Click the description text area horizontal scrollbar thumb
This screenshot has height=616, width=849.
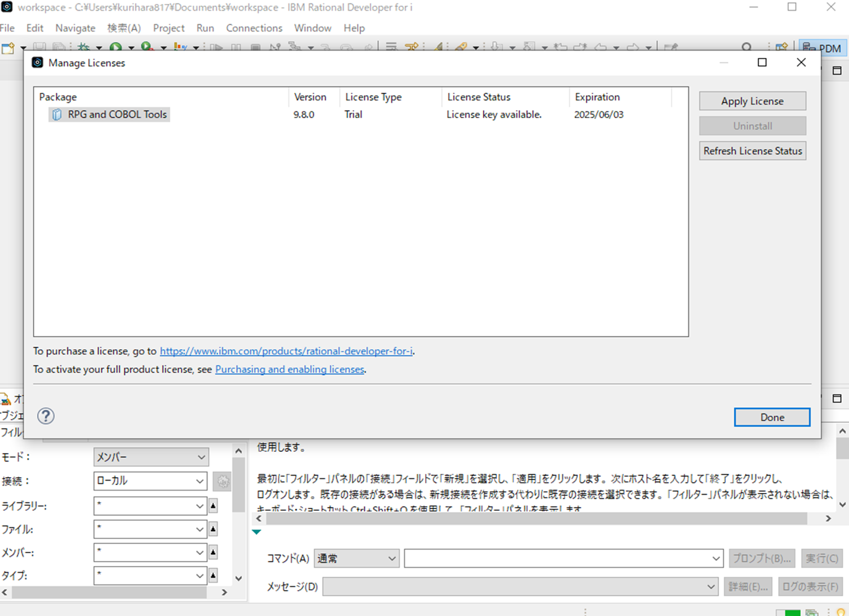535,518
